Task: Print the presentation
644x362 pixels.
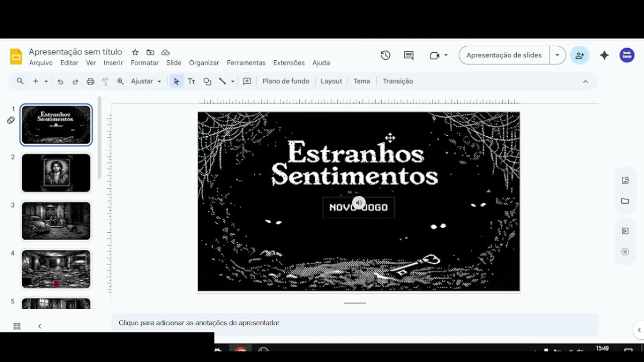Action: (x=91, y=81)
